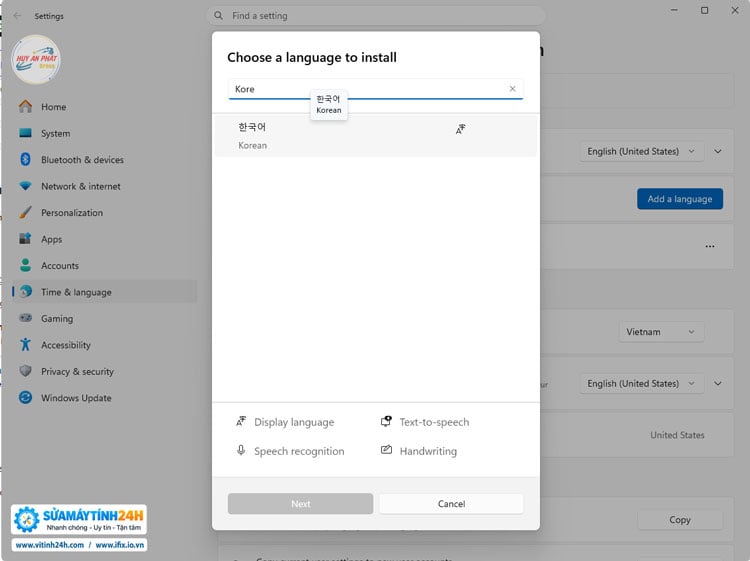Click the Home house icon
The height and width of the screenshot is (561, 750).
pyautogui.click(x=25, y=106)
